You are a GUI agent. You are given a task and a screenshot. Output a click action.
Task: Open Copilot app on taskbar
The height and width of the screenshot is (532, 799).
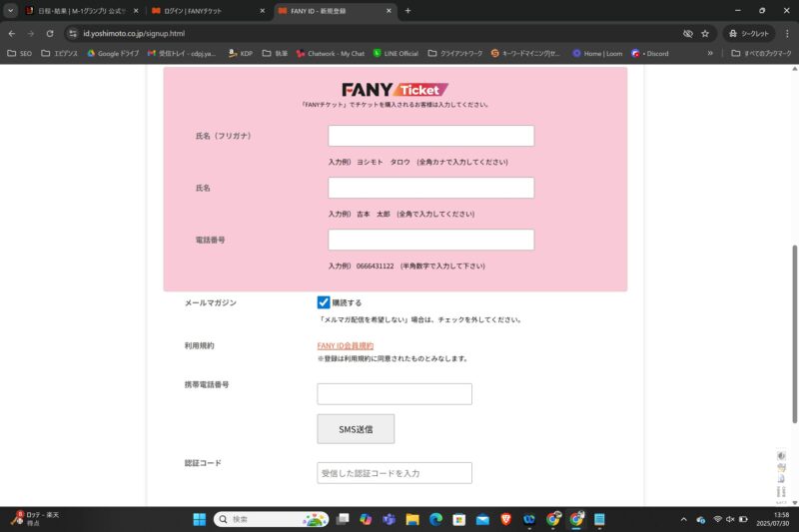tap(366, 519)
